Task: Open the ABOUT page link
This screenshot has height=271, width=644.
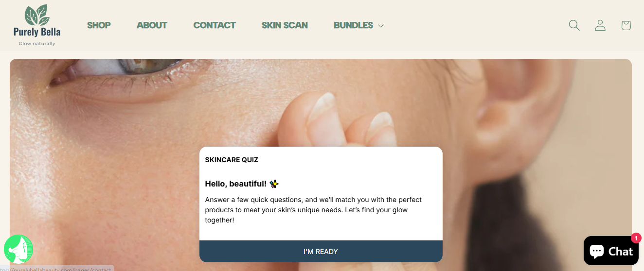Action: coord(152,25)
